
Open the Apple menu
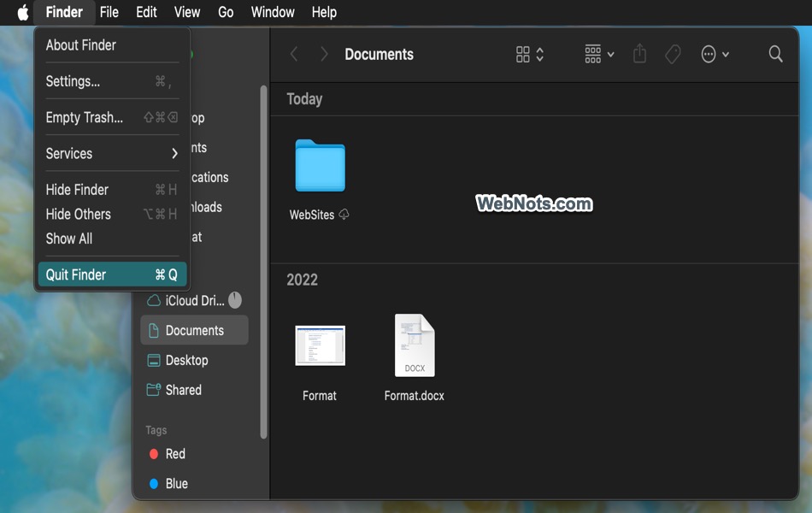click(23, 12)
